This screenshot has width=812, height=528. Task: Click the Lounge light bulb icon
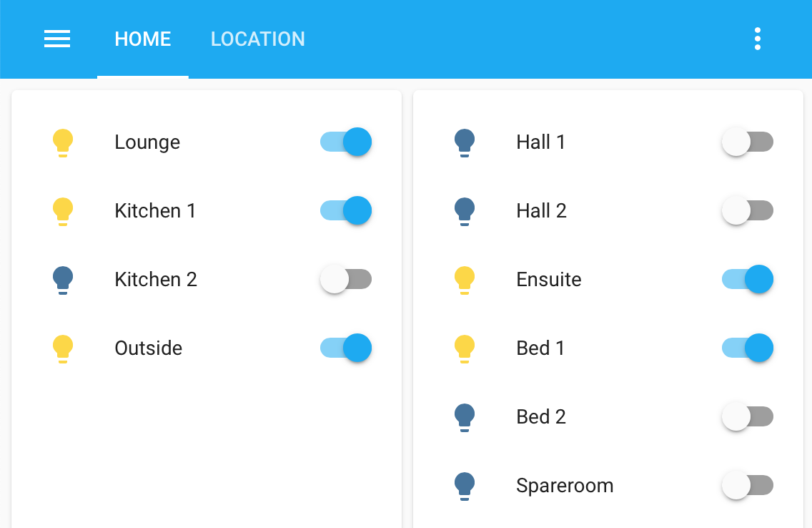(x=63, y=142)
